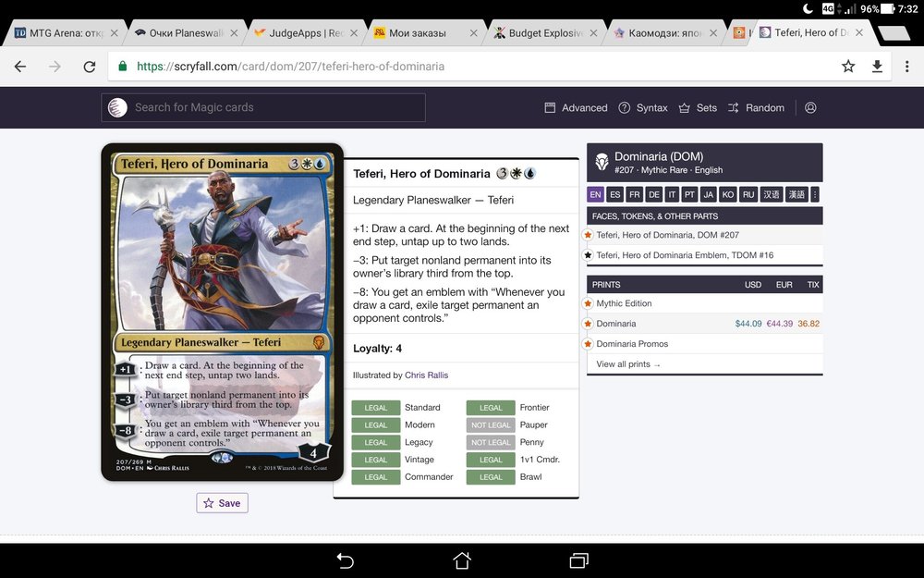Open the Chris Rallis illustrator link

click(x=426, y=374)
